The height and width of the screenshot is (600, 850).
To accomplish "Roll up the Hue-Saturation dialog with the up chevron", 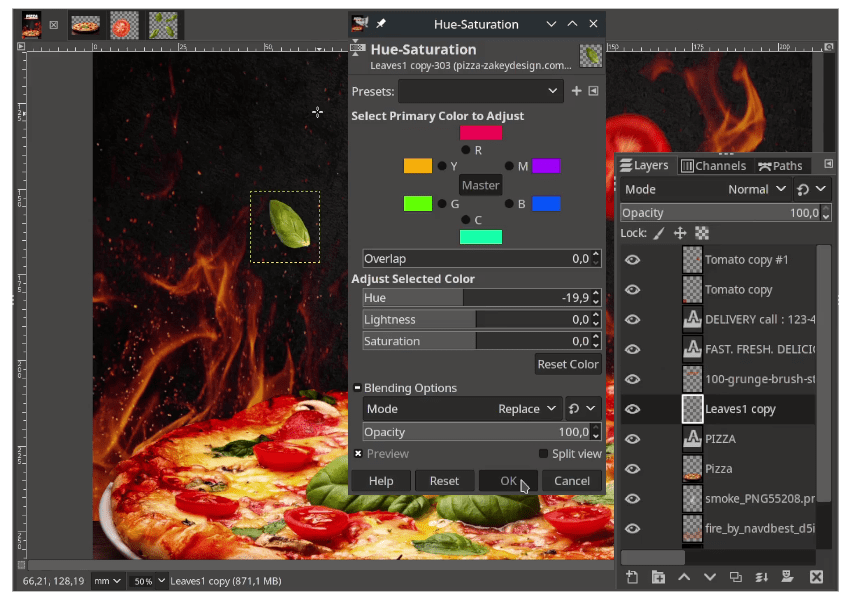I will (572, 24).
